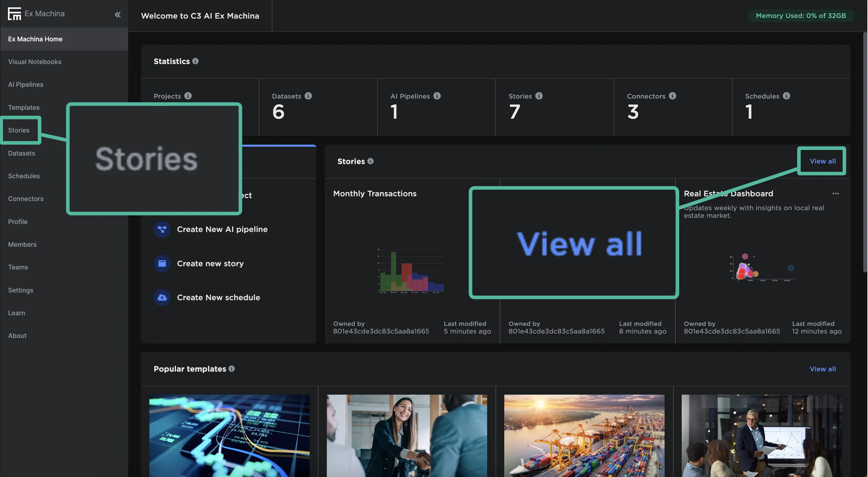Collapse the sidebar with double-chevron icon
This screenshot has height=477, width=868.
coord(117,14)
